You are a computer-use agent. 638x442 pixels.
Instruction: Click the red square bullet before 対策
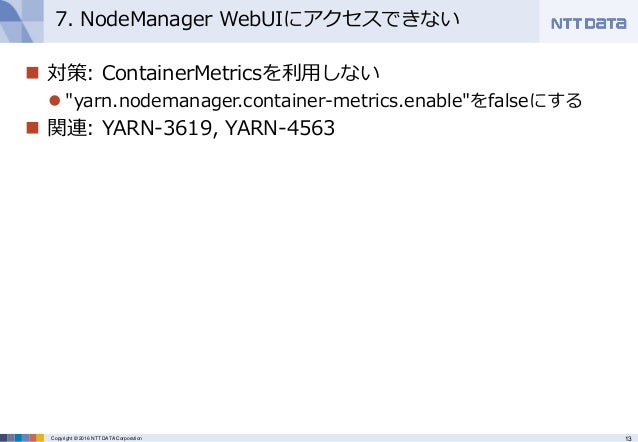[x=32, y=73]
